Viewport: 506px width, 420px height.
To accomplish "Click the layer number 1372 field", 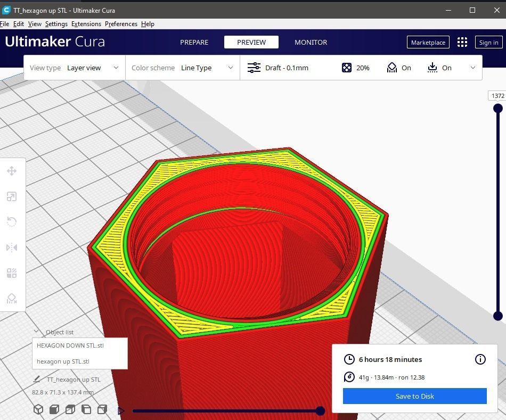I will point(497,96).
